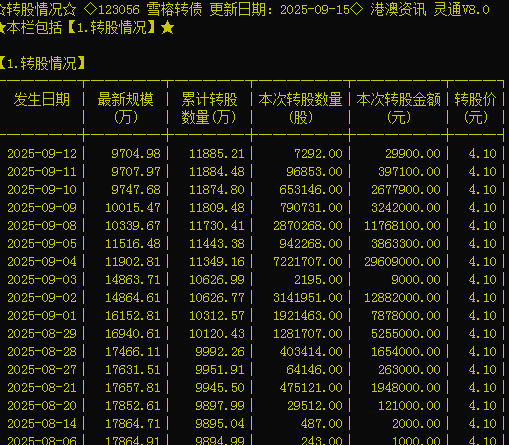This screenshot has height=445, width=509.
Task: Click the 2025-08-29 row's 4.10 price
Action: point(482,334)
